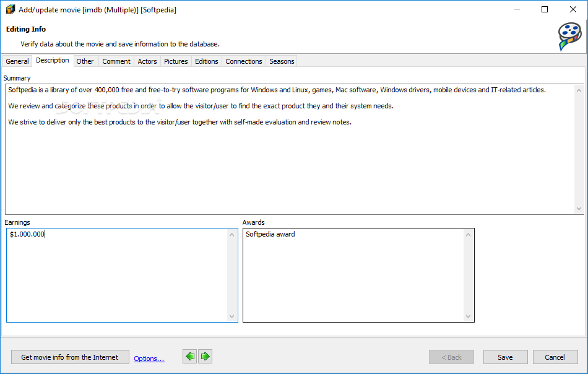Click Summary scrollbar up arrow
The height and width of the screenshot is (374, 588).
click(x=579, y=90)
